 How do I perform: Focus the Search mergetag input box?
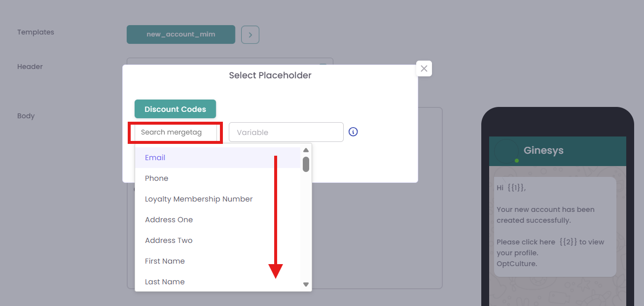point(176,133)
